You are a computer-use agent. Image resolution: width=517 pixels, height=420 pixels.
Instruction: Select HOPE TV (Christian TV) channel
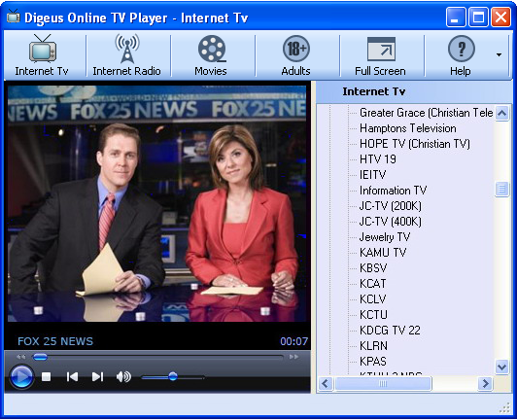point(415,144)
